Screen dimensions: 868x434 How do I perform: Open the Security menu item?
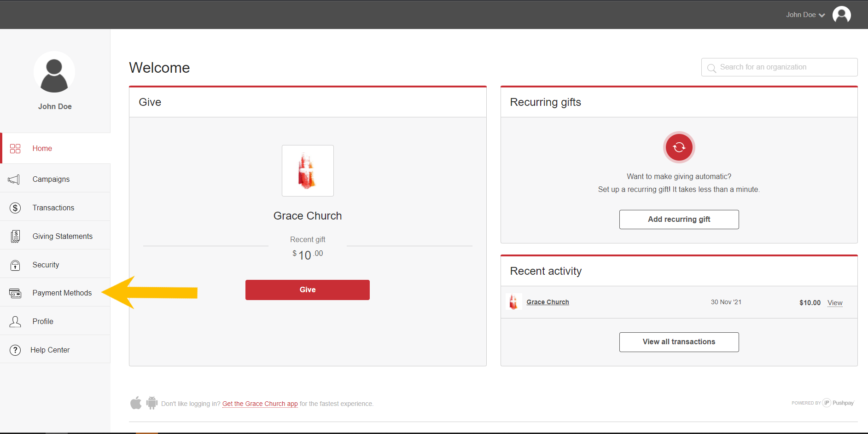click(x=55, y=265)
